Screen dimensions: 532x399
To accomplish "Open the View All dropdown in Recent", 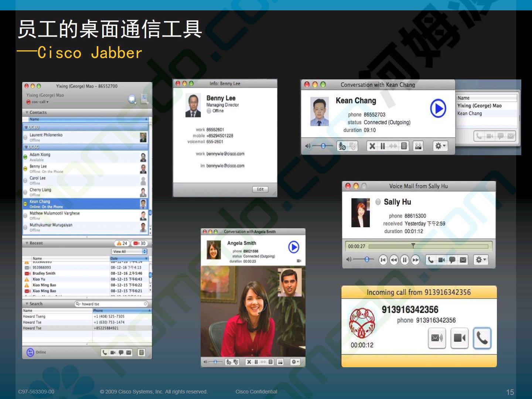I will 130,252.
